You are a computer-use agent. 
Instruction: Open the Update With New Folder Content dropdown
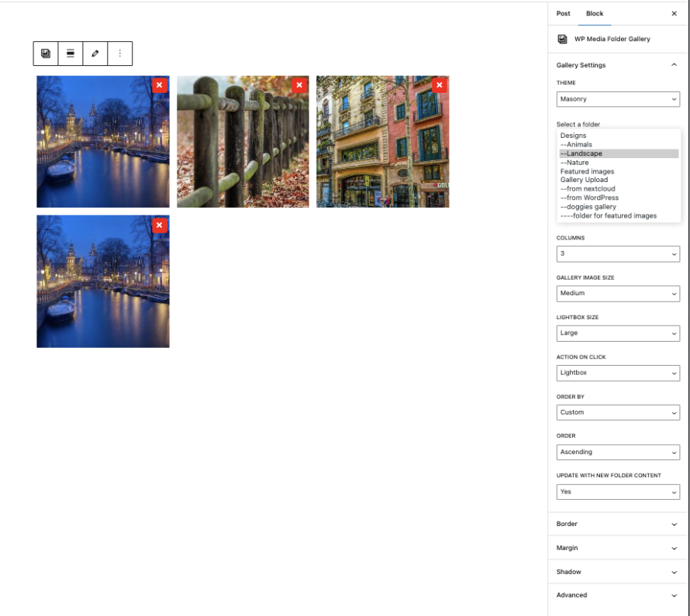coord(618,492)
